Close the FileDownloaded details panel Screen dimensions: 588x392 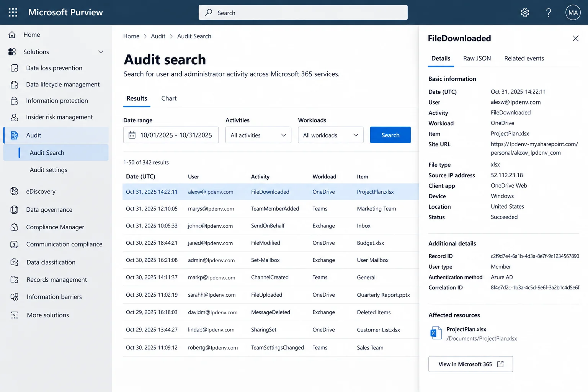(x=575, y=38)
